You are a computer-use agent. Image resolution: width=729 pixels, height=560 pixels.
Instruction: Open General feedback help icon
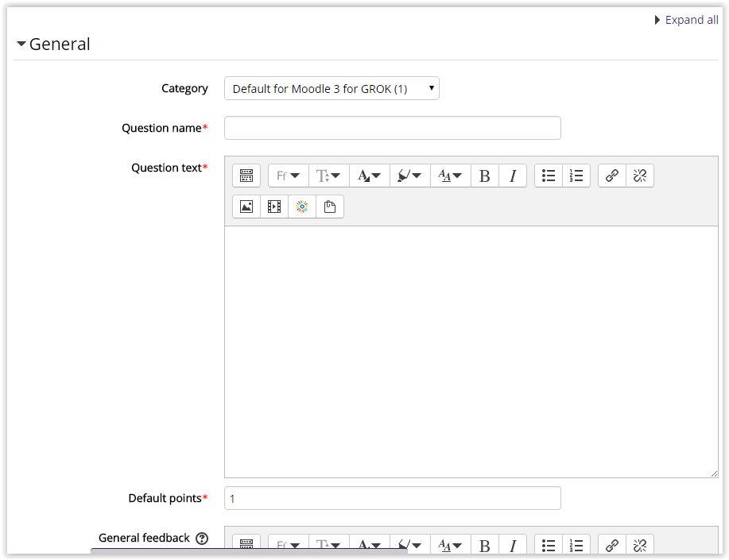[202, 539]
